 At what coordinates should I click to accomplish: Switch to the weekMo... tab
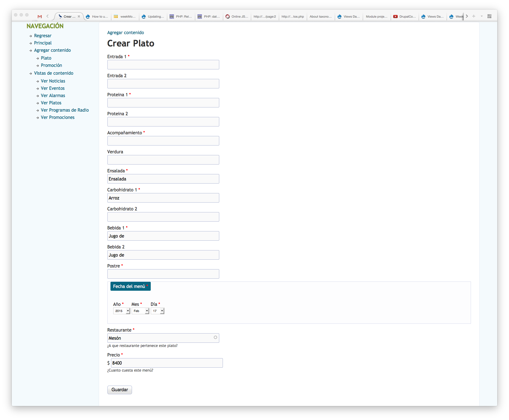tap(125, 17)
